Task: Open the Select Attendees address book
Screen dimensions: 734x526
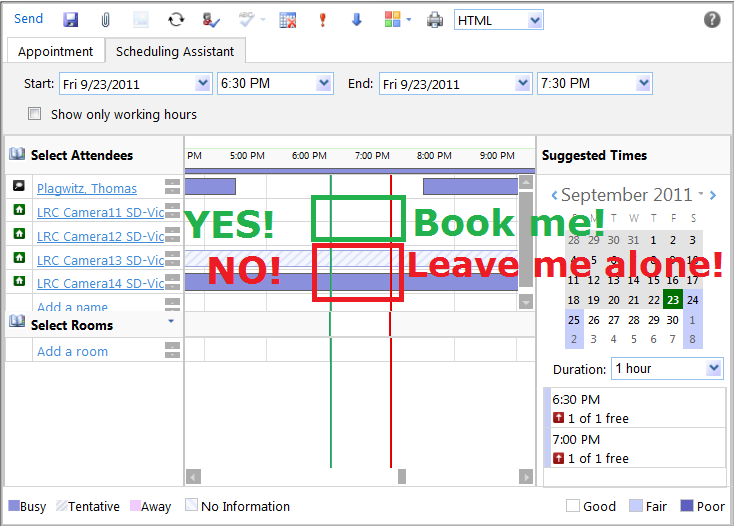Action: (17, 155)
